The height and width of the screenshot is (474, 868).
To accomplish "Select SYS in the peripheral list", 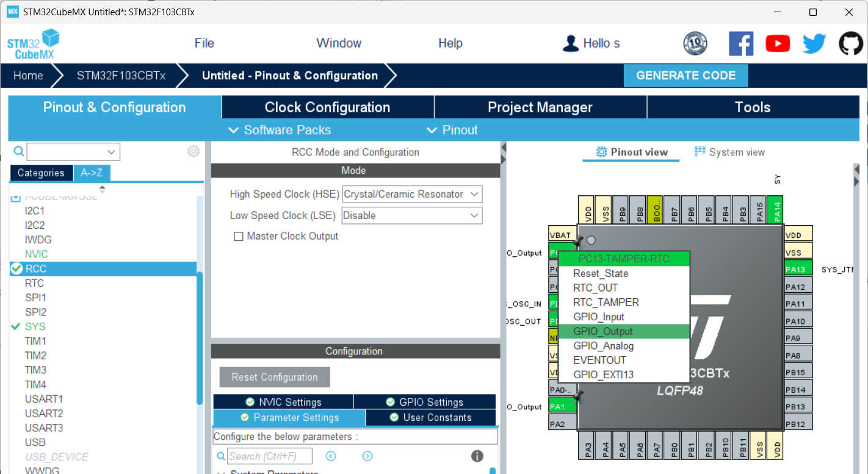I will (35, 326).
